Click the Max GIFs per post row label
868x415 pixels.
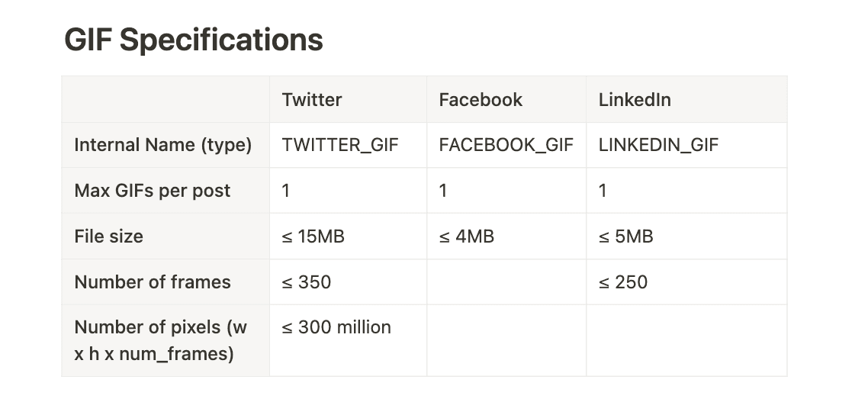pos(152,191)
